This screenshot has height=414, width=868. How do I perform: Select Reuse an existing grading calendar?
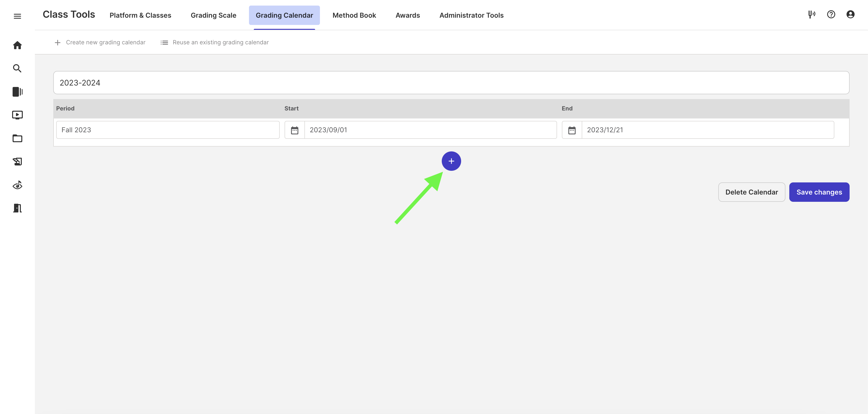click(x=215, y=42)
